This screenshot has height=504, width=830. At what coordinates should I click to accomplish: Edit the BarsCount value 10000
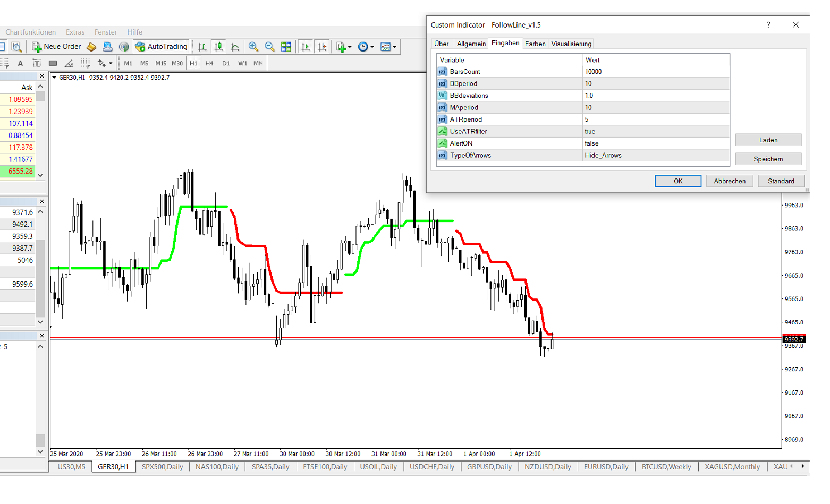656,72
